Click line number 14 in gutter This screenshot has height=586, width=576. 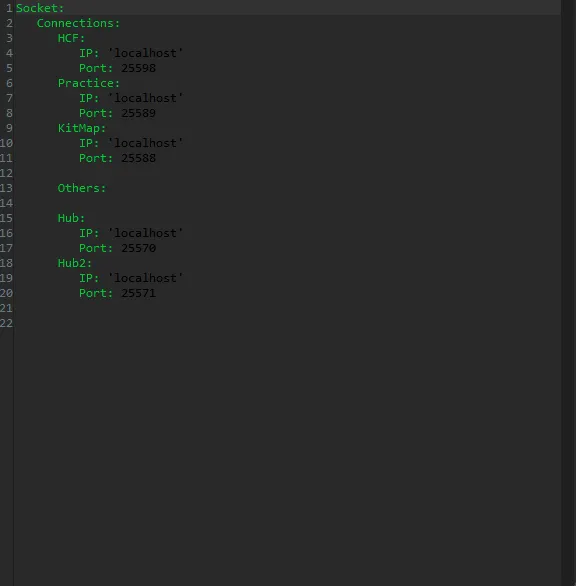pyautogui.click(x=6, y=203)
